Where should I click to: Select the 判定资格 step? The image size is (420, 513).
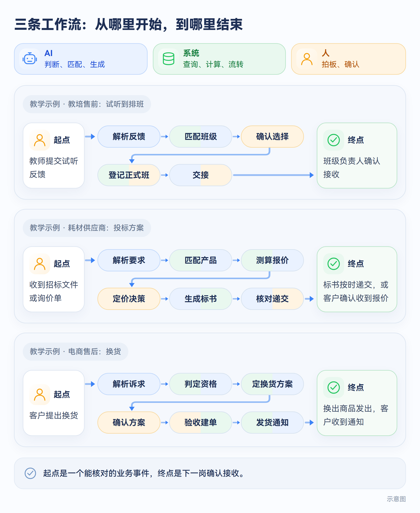point(200,384)
